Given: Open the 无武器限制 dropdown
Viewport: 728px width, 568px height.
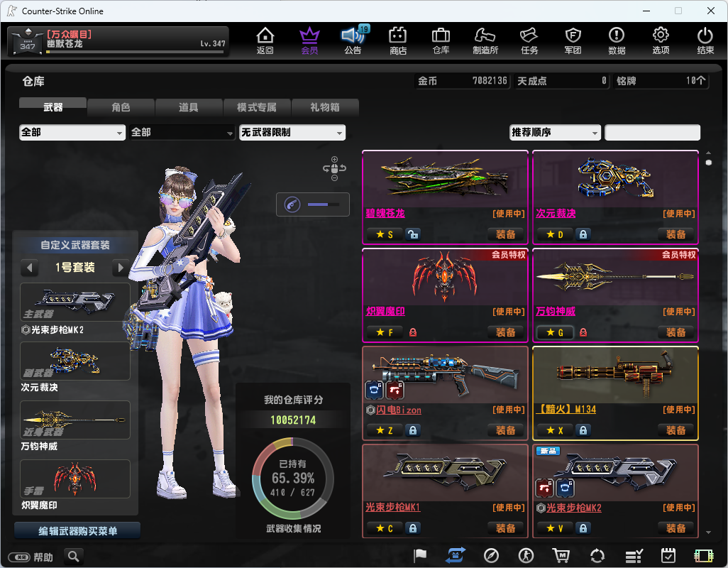Looking at the screenshot, I should (292, 132).
